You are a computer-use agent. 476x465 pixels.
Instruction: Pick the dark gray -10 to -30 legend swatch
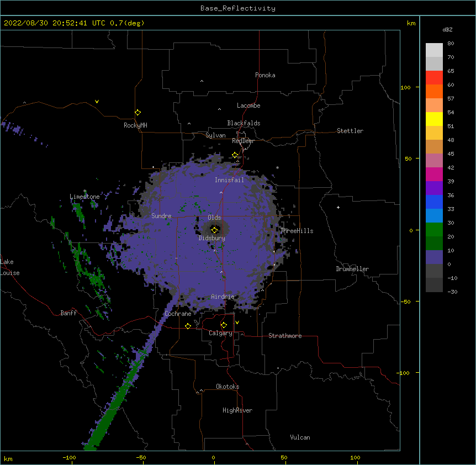(x=434, y=285)
